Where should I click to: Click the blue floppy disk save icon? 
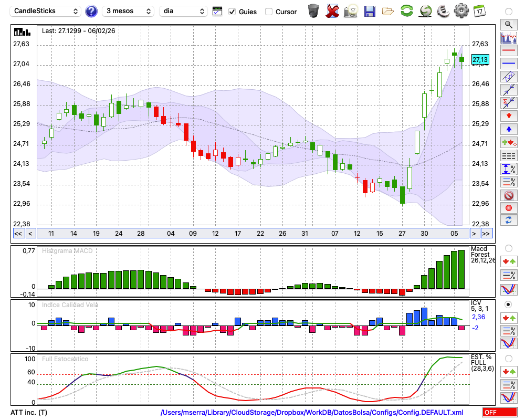click(x=370, y=11)
